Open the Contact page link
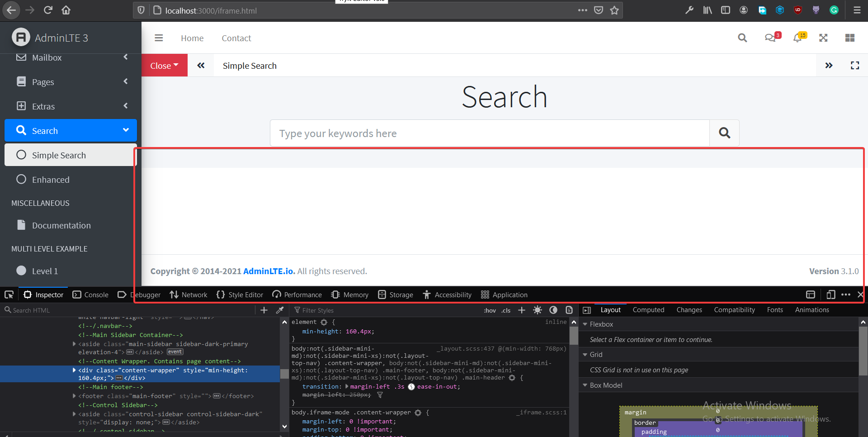This screenshot has width=868, height=437. point(236,38)
